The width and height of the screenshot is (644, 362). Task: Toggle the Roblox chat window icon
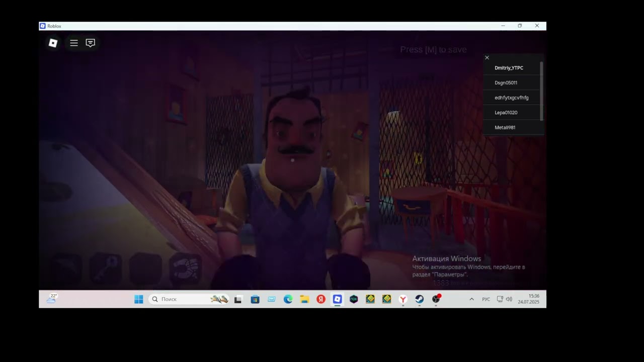(x=91, y=43)
